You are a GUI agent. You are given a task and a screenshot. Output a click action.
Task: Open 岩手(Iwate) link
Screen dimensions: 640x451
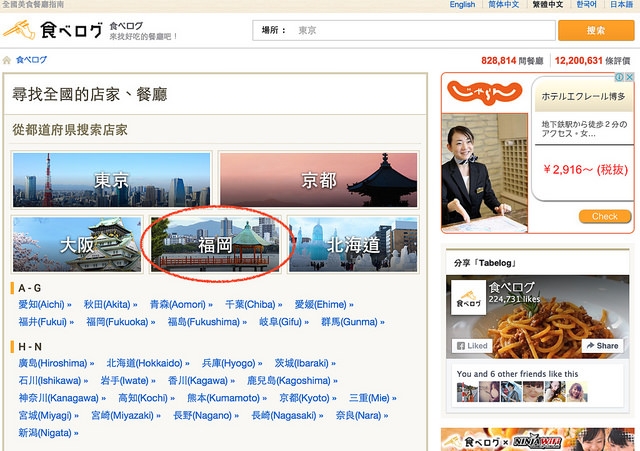128,381
